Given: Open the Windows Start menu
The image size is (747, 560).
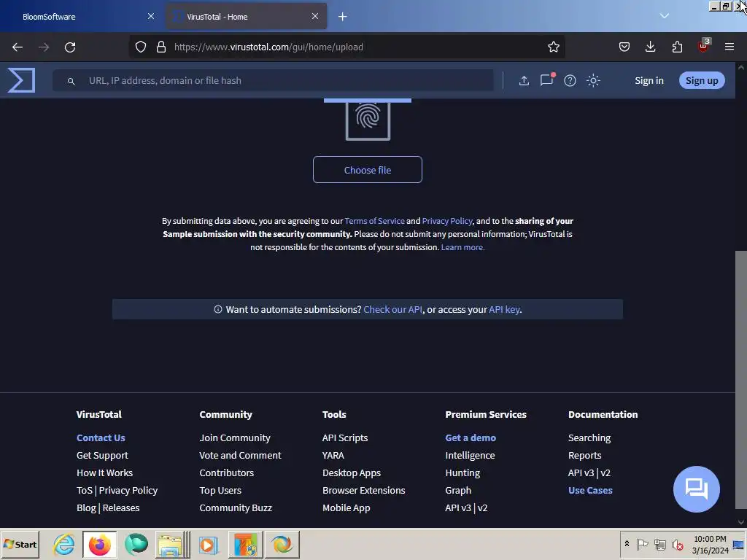Looking at the screenshot, I should click(20, 544).
